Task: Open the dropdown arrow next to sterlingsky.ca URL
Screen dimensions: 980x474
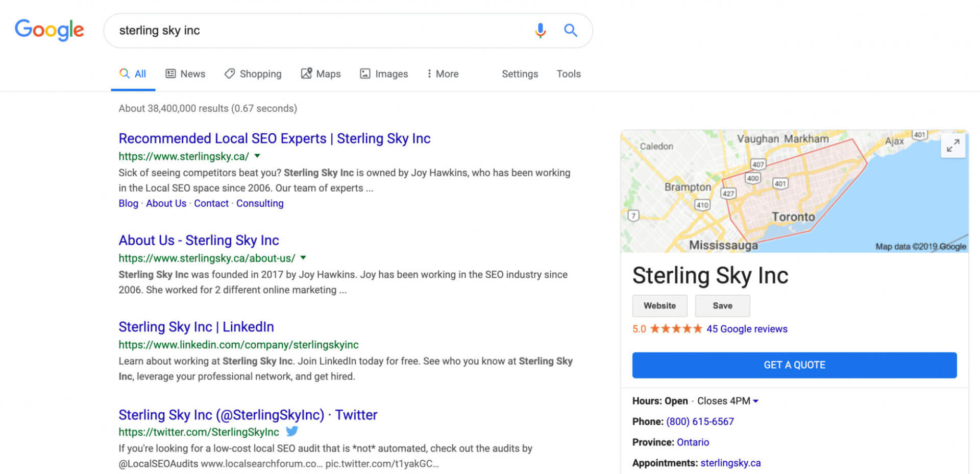Action: pos(257,156)
